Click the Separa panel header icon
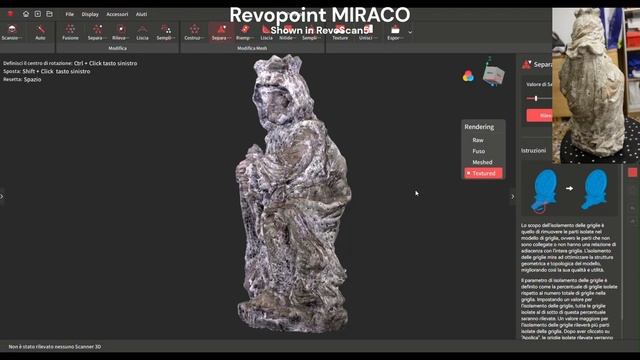 pos(527,64)
